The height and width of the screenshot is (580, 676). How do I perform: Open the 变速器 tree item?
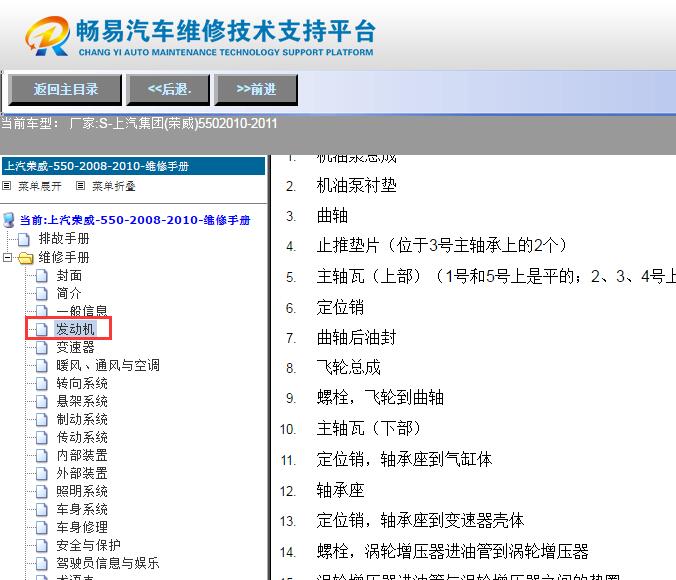75,347
